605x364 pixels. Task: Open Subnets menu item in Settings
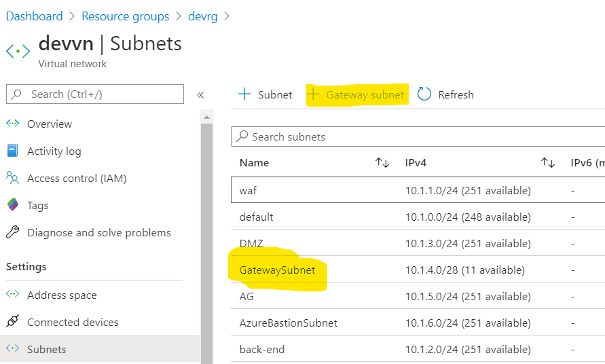point(46,349)
